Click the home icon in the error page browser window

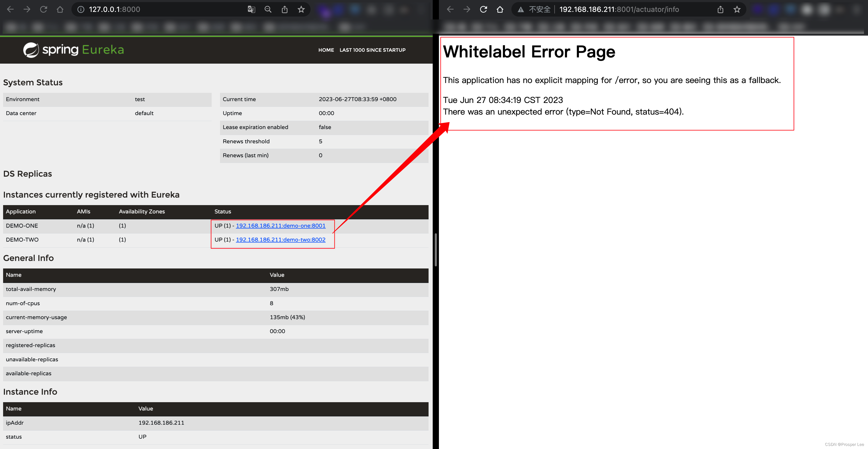click(500, 9)
